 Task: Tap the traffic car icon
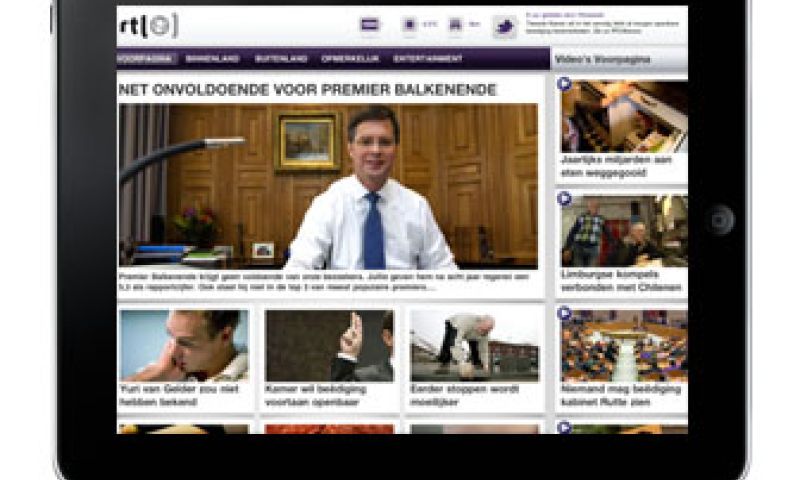(x=455, y=24)
